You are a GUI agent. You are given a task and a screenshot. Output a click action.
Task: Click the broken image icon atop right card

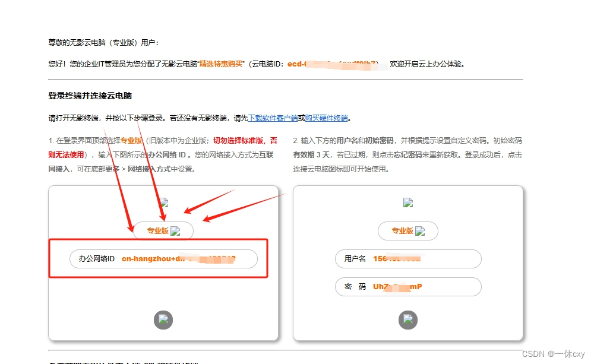coord(408,202)
